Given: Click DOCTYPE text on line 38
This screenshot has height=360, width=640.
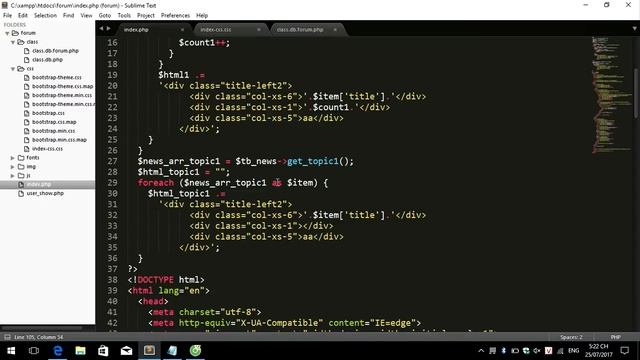Looking at the screenshot, I should click(x=156, y=280).
